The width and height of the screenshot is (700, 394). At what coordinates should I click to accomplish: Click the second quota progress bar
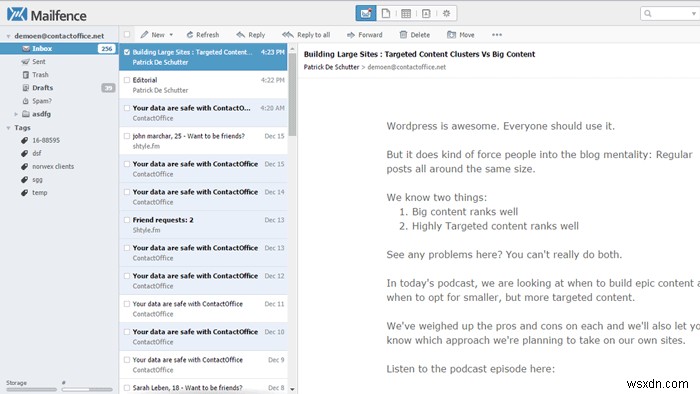pos(87,390)
